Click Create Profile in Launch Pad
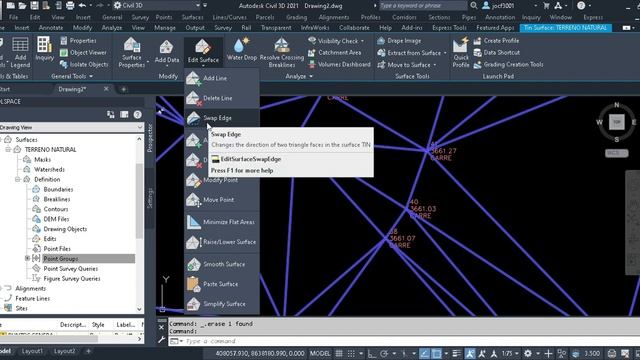The image size is (640, 360). tap(496, 41)
